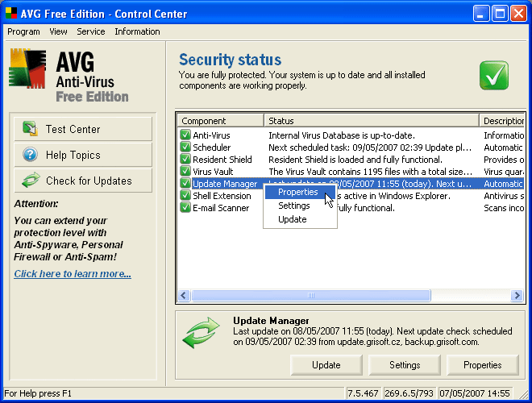Click the green check icon next to Anti-Virus
The width and height of the screenshot is (532, 403).
click(185, 135)
